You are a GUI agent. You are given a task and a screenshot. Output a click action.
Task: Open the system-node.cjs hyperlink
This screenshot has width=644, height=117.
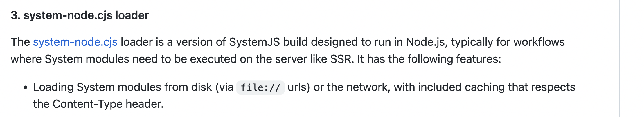coord(75,42)
